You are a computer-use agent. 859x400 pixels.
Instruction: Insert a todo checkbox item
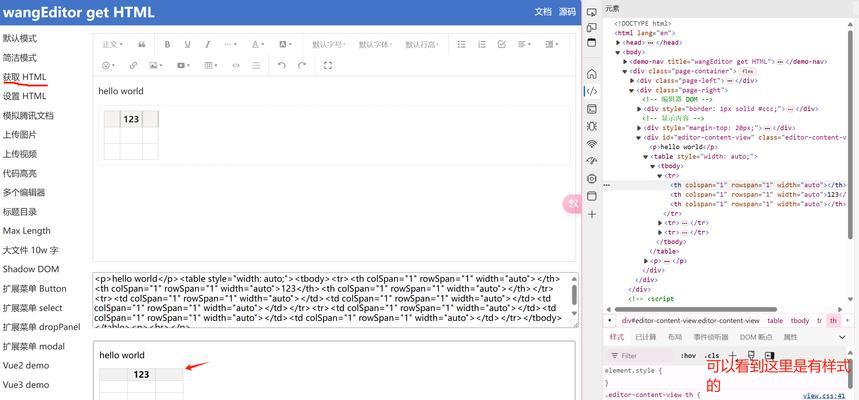point(501,44)
